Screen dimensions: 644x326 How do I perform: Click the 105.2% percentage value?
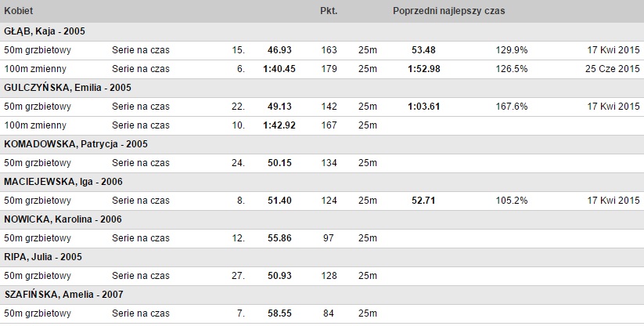point(512,201)
